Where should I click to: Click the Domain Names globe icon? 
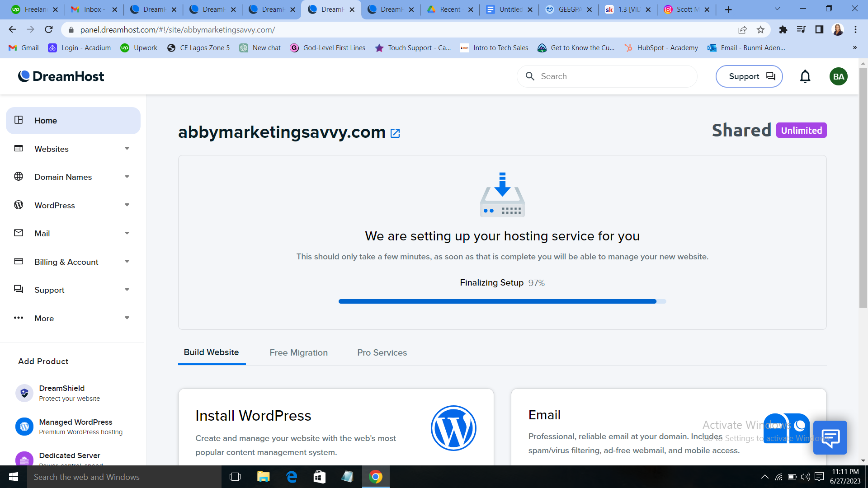tap(19, 177)
